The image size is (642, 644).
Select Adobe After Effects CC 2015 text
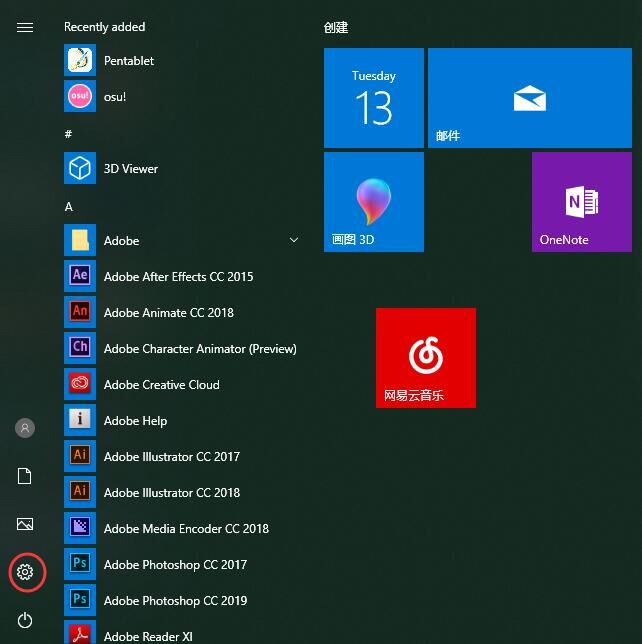178,277
